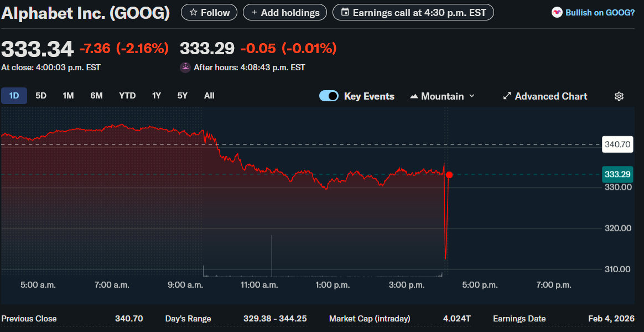Click the 330.00 axis label
644x332 pixels.
[x=617, y=188]
